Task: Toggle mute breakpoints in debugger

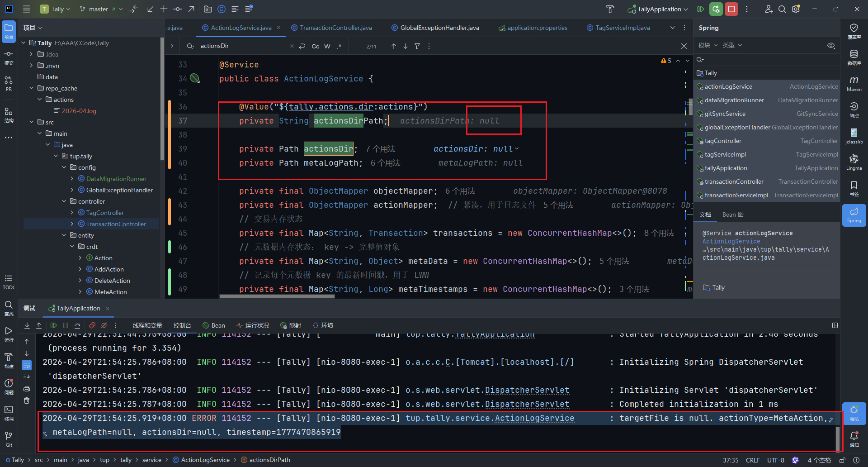Action: point(104,325)
